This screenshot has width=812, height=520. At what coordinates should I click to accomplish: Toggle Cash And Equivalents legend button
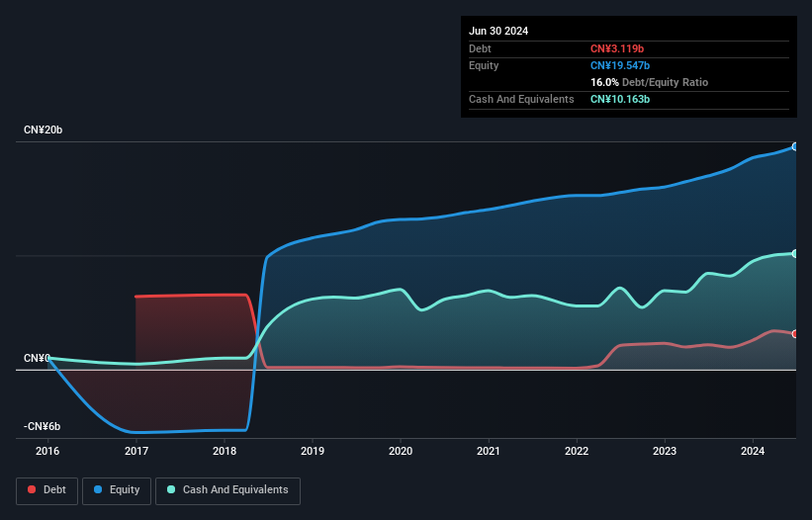pos(227,490)
